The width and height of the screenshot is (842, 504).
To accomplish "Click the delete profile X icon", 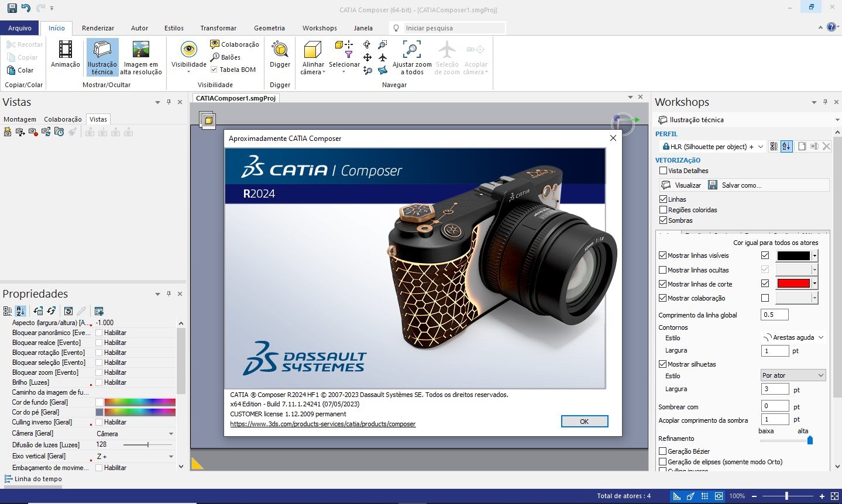I will click(x=826, y=147).
